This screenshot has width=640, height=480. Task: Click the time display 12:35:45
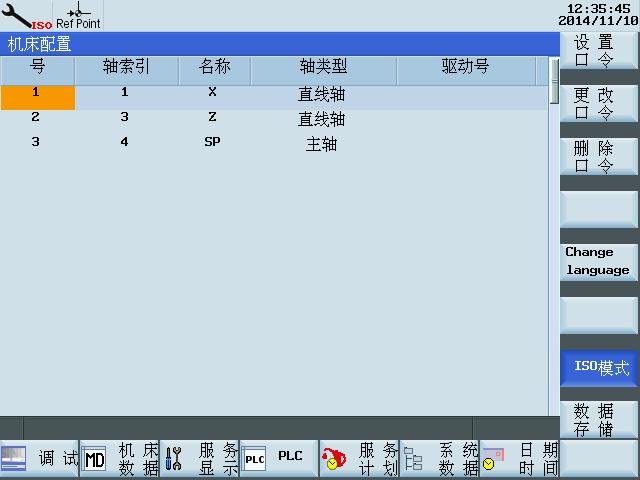tap(598, 9)
